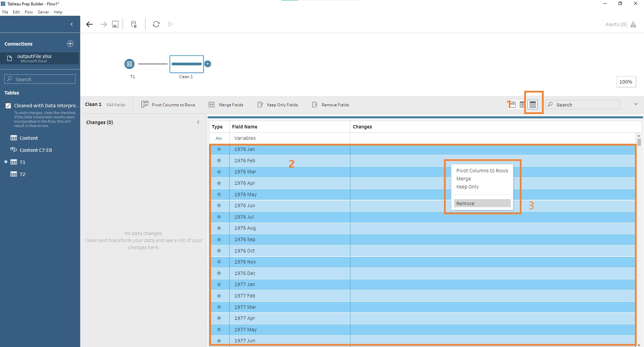The height and width of the screenshot is (347, 644).
Task: Click the alerts warning triangle icon
Action: click(x=633, y=24)
